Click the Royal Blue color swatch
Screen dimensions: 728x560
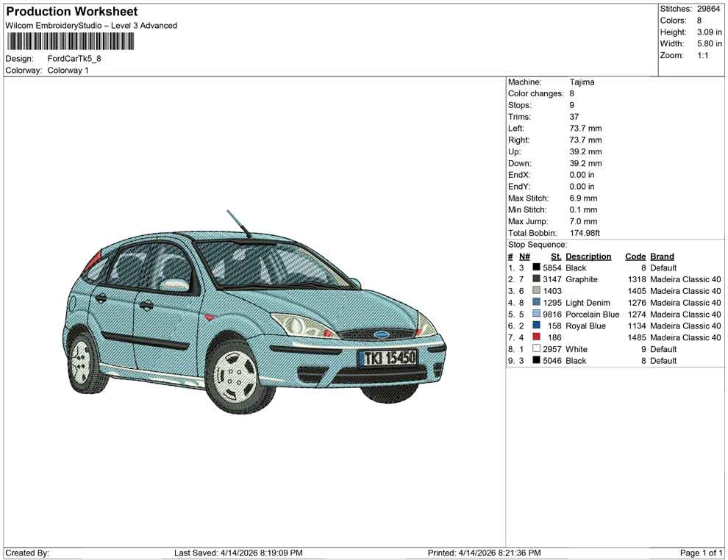click(x=536, y=326)
